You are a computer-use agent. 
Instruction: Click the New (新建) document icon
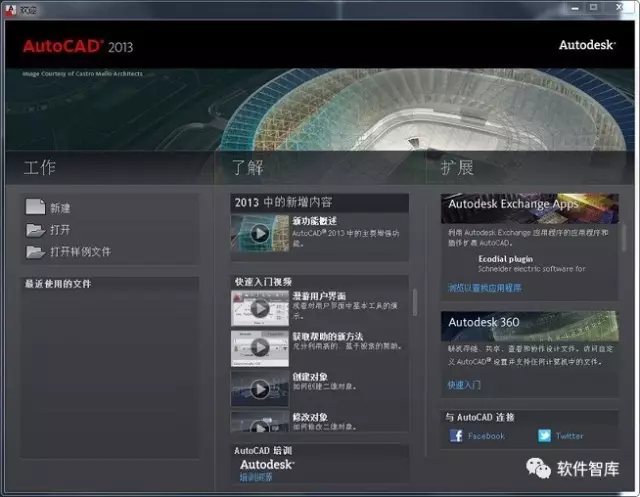point(35,207)
